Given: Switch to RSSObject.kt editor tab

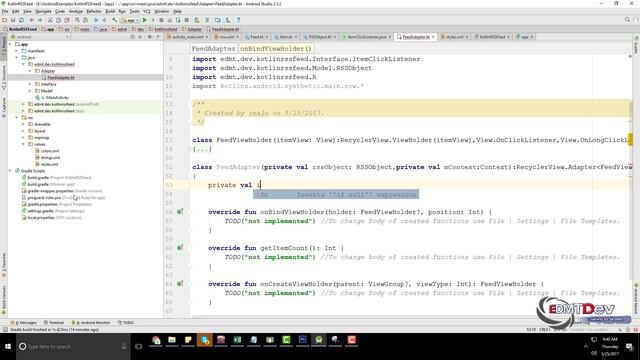Looking at the screenshot, I should [x=320, y=37].
